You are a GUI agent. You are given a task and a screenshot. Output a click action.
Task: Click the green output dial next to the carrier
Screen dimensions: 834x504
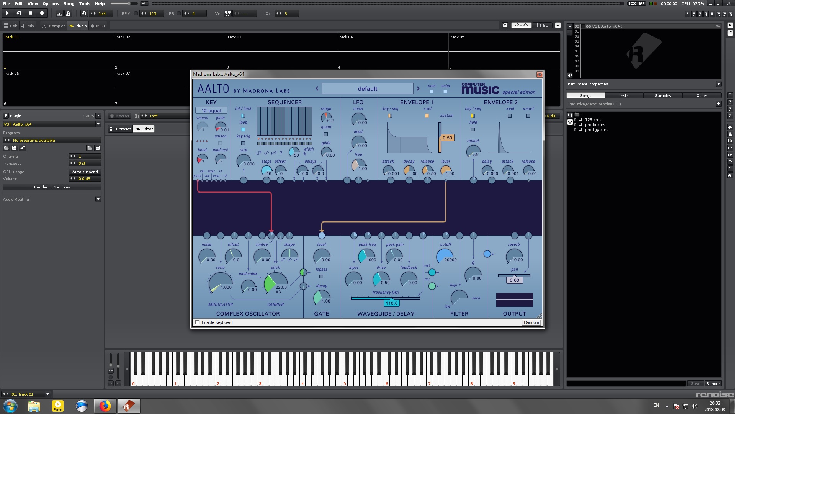click(303, 272)
